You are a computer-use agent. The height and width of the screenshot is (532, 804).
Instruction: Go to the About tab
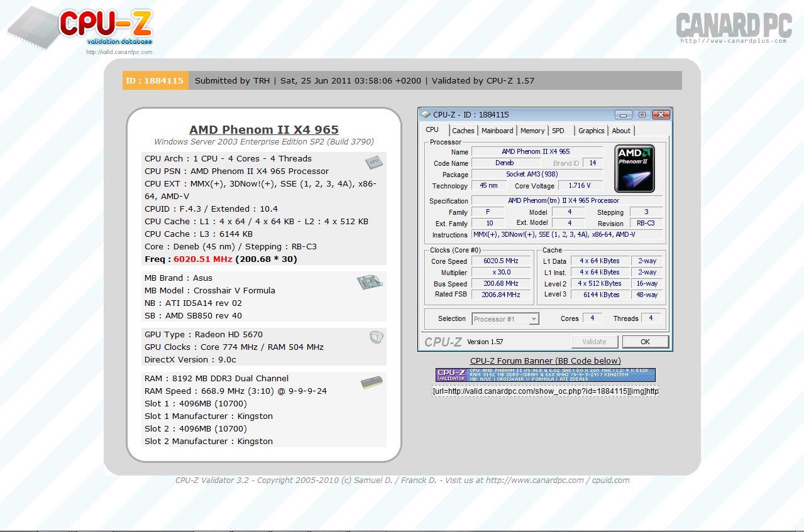tap(621, 131)
